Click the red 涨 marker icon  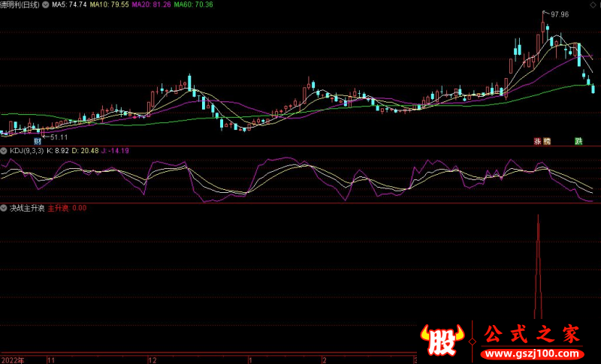tap(538, 140)
